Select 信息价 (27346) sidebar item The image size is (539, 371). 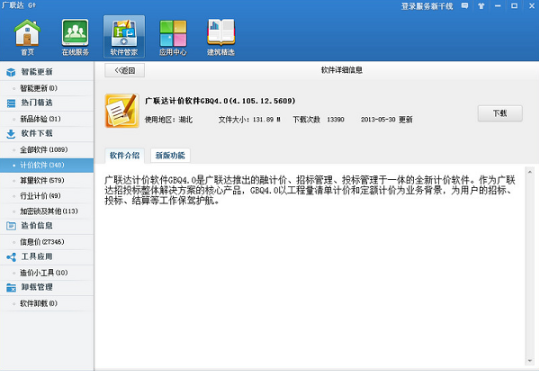click(x=47, y=242)
